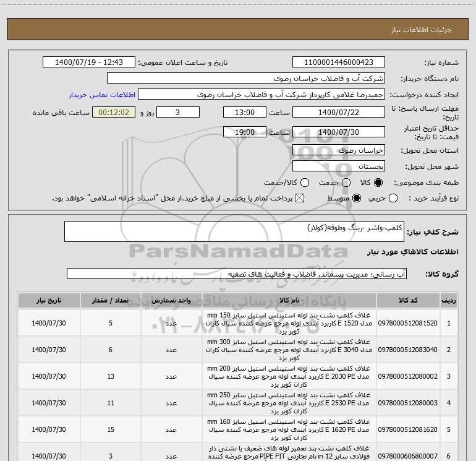Click the announcement date field 1400/07/19 - 12:43
Screen dimensions: 476x461
tap(89, 62)
